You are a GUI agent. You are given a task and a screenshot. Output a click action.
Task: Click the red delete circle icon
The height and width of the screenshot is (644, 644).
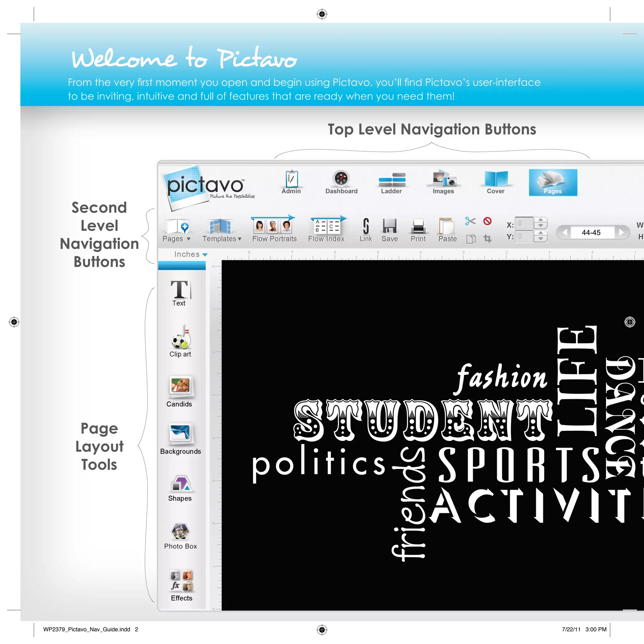coord(487,221)
